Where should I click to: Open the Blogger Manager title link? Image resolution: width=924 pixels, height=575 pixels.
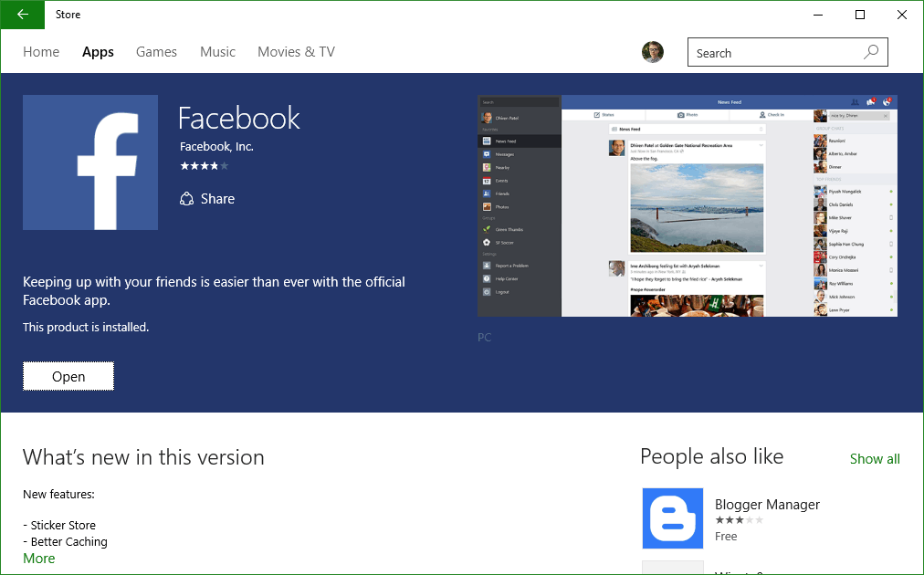click(x=767, y=505)
